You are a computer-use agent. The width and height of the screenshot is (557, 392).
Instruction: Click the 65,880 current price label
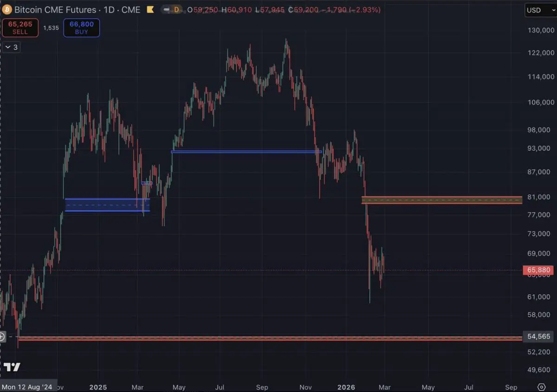(x=539, y=270)
